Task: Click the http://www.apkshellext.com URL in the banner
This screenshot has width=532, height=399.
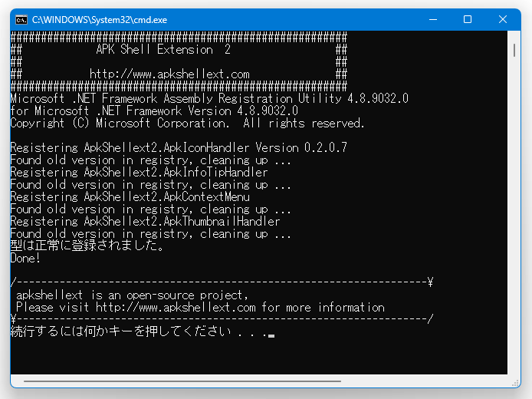Action: pos(169,74)
